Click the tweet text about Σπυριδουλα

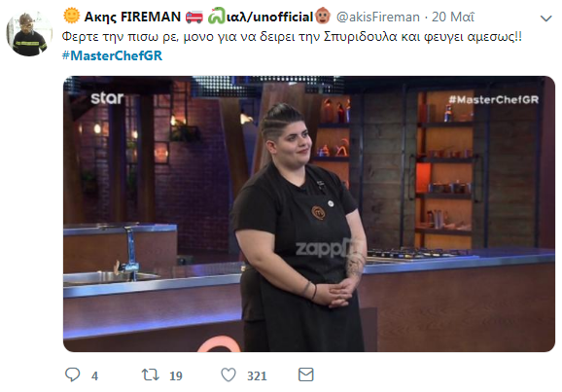point(292,37)
